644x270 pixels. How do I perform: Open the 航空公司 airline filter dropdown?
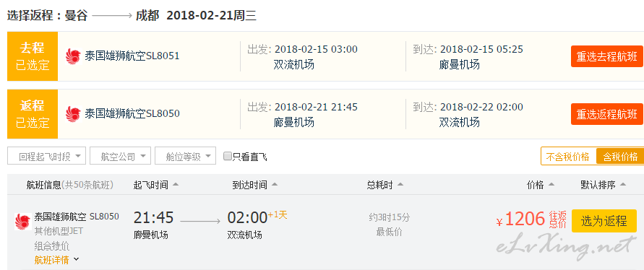point(120,156)
